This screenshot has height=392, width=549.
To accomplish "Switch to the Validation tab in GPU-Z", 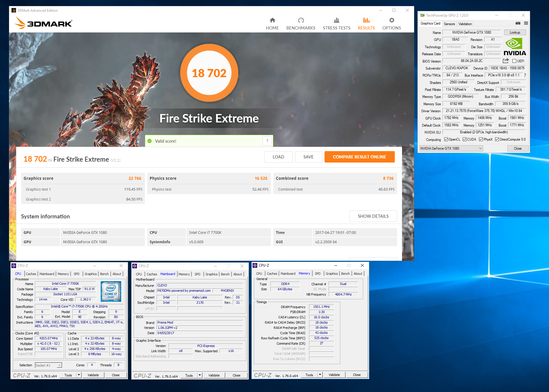I will click(x=465, y=24).
